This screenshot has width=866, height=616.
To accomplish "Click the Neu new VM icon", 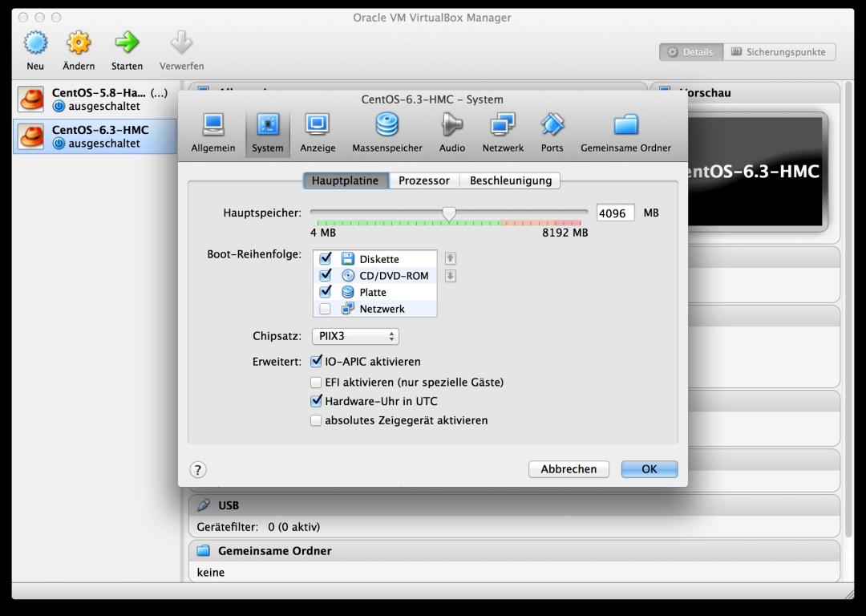I will [x=35, y=43].
